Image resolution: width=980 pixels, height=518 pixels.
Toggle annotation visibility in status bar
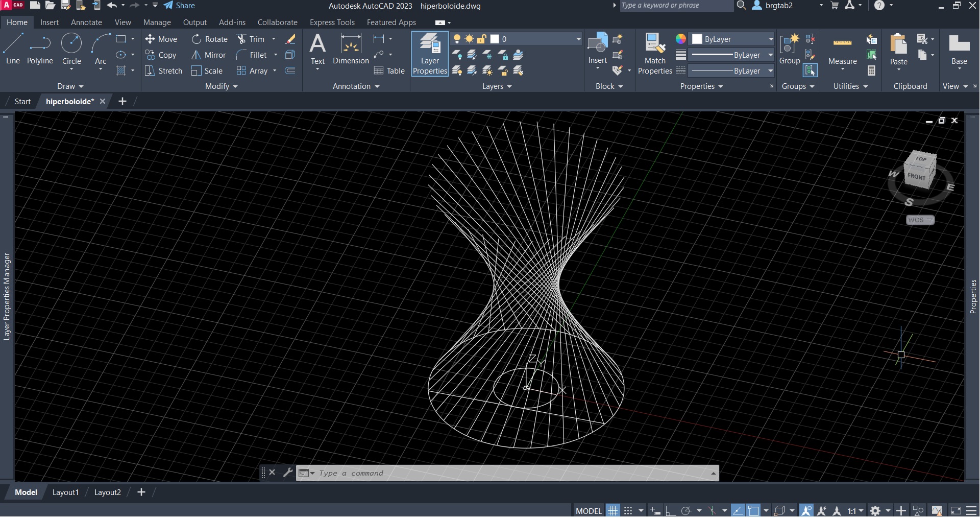click(806, 510)
